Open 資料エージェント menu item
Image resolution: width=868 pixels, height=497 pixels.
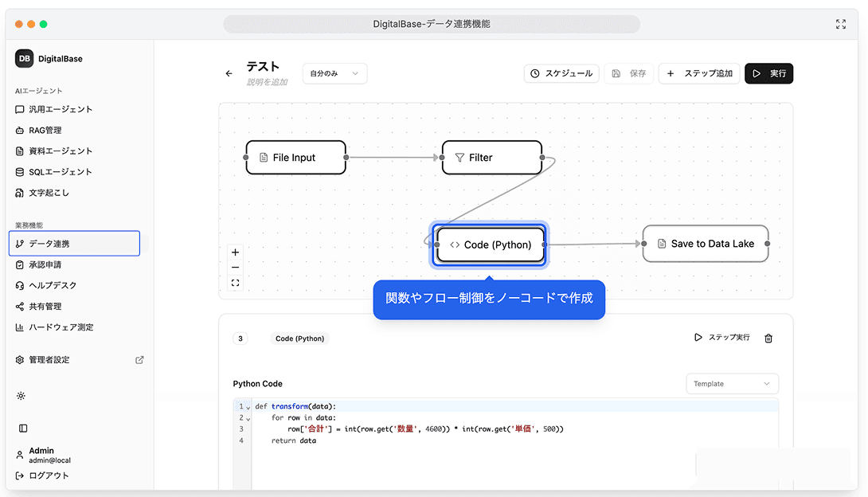click(53, 151)
